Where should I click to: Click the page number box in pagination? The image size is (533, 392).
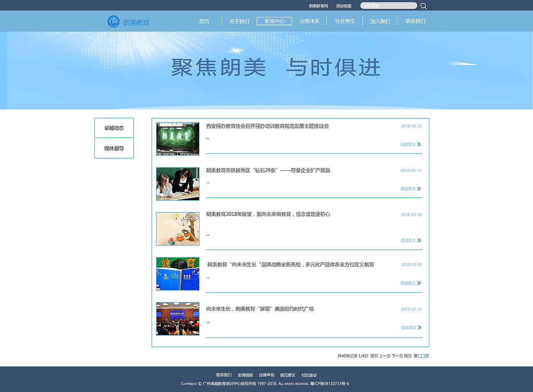[422, 356]
